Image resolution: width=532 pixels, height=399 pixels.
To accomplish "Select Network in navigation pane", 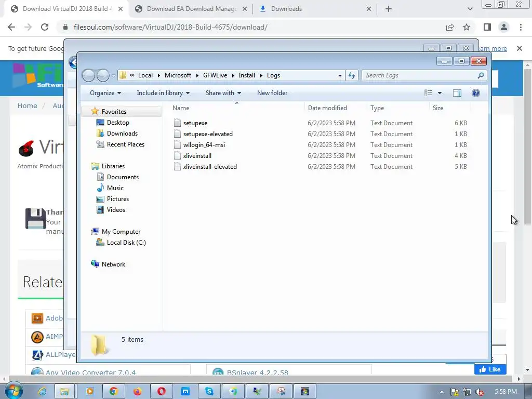I will (113, 264).
